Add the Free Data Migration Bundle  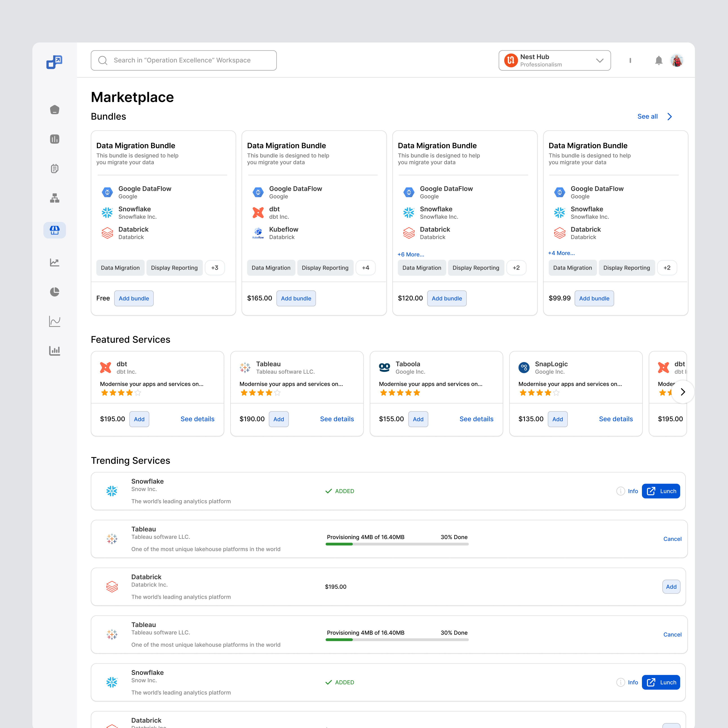click(x=134, y=298)
